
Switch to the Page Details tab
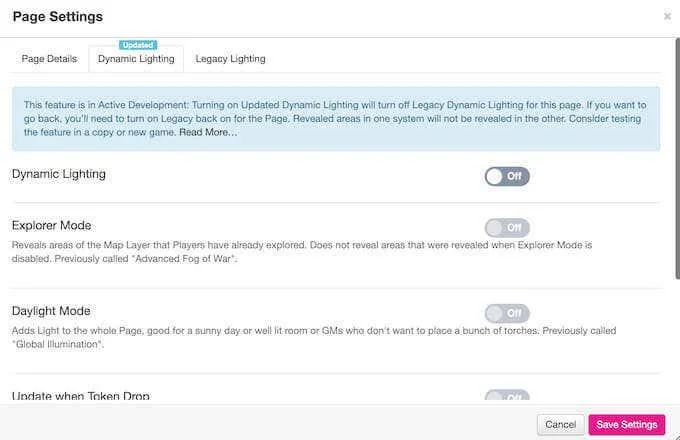pos(49,59)
